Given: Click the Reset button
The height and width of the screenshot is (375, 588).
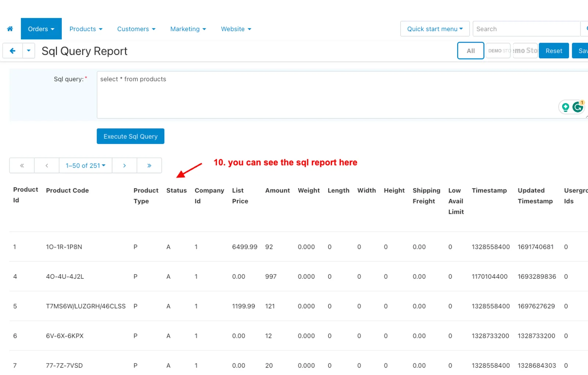Looking at the screenshot, I should pos(554,51).
